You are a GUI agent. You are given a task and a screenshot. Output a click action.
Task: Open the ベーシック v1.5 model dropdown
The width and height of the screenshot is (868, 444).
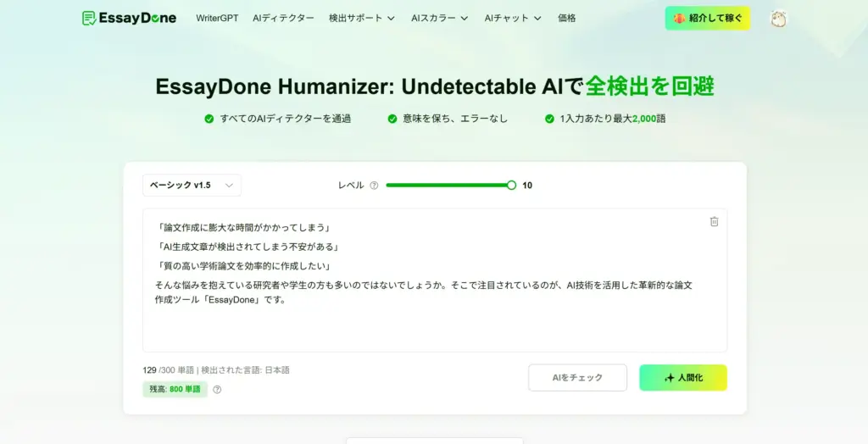click(x=192, y=185)
